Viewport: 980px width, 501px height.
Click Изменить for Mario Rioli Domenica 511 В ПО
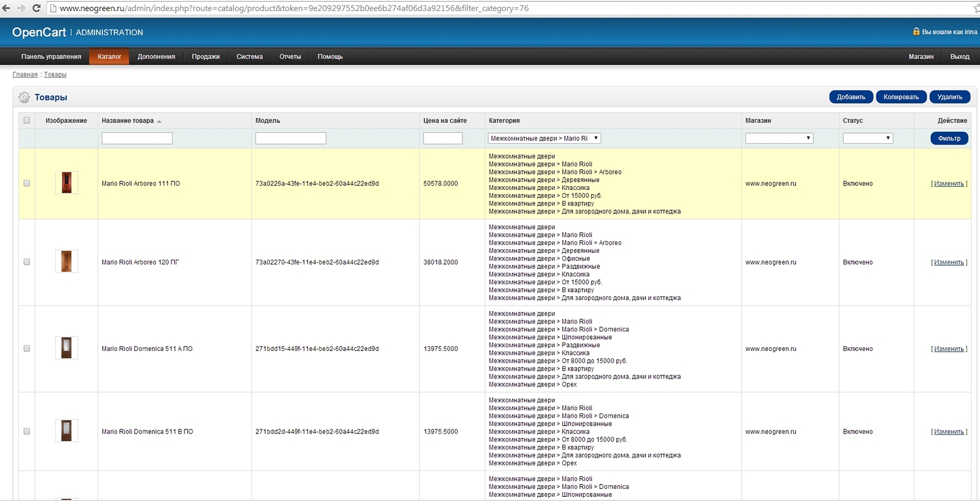point(949,432)
